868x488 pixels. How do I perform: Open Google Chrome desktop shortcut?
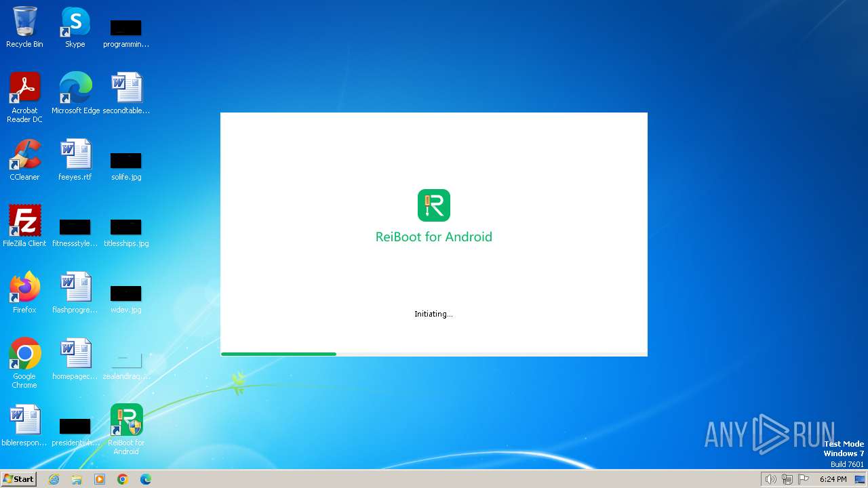(x=24, y=363)
